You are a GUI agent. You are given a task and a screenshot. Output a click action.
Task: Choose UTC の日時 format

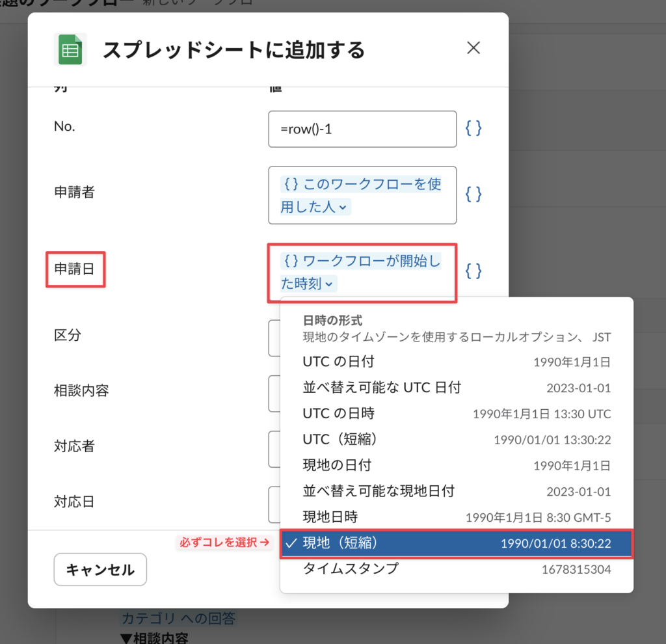click(456, 414)
